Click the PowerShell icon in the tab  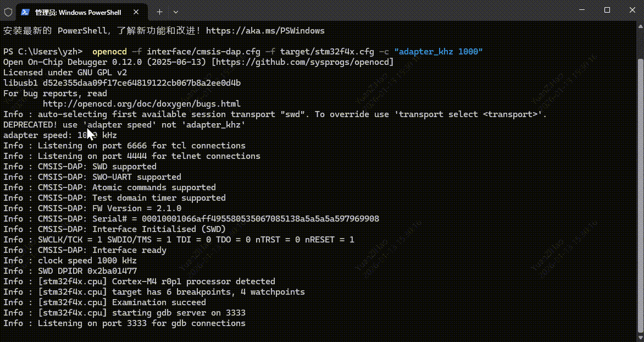pyautogui.click(x=25, y=12)
